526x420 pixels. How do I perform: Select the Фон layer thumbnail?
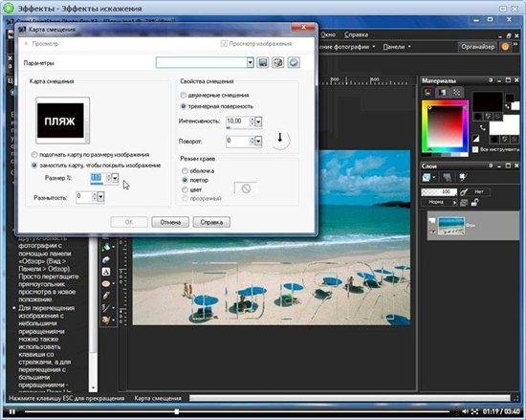(451, 226)
